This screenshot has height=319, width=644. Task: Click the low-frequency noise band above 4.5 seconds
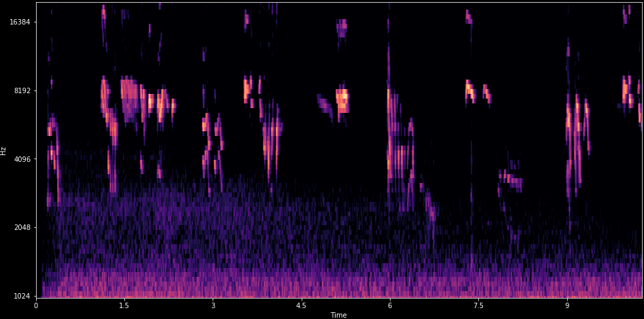point(301,284)
